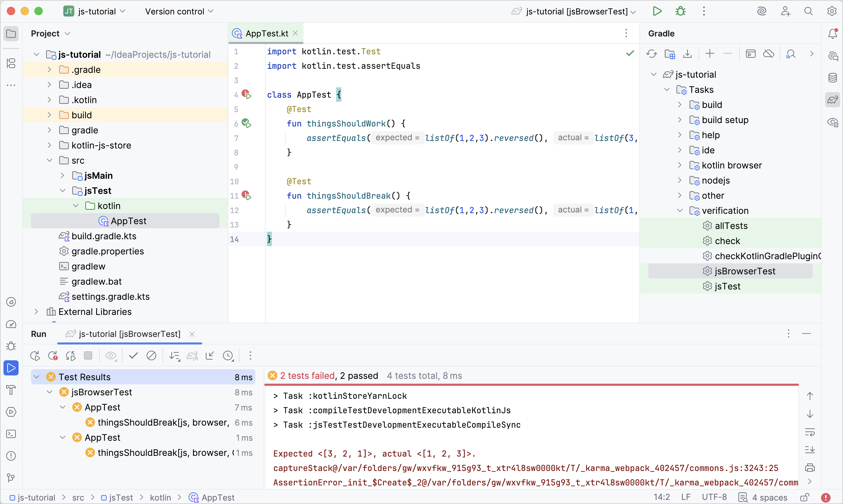Toggle Gradle tool window button

point(833,100)
